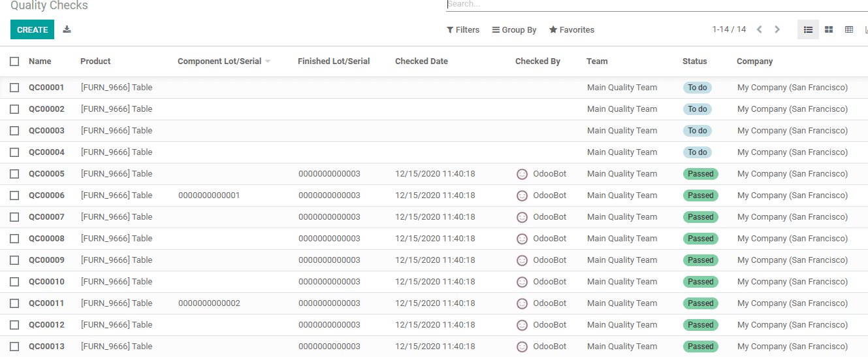Sort by the Company column header
868x357 pixels.
click(x=754, y=61)
